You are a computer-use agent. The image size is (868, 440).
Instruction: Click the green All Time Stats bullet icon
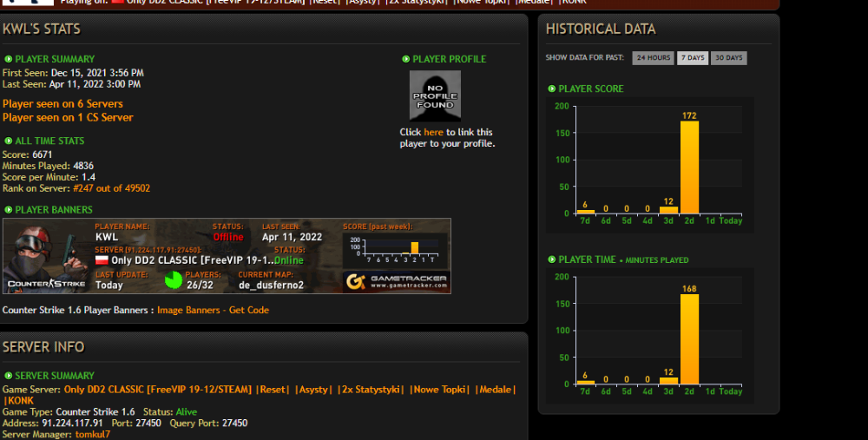[x=9, y=141]
